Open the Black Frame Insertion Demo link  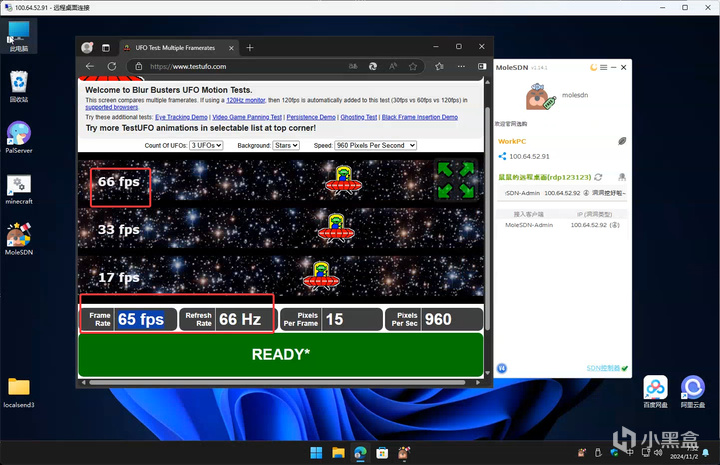tap(420, 117)
